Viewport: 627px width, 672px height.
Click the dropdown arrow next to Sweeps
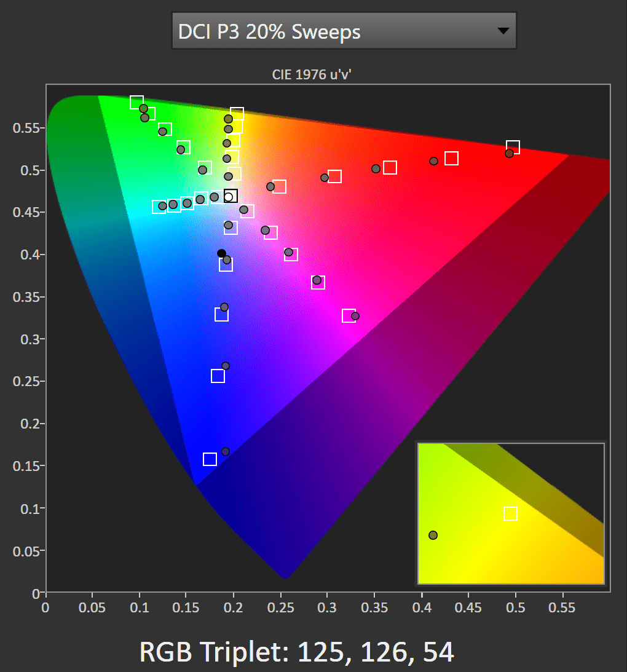503,31
